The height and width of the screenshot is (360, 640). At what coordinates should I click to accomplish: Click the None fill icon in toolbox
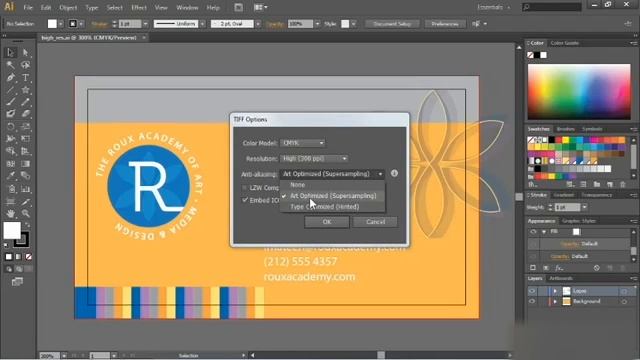pyautogui.click(x=29, y=257)
